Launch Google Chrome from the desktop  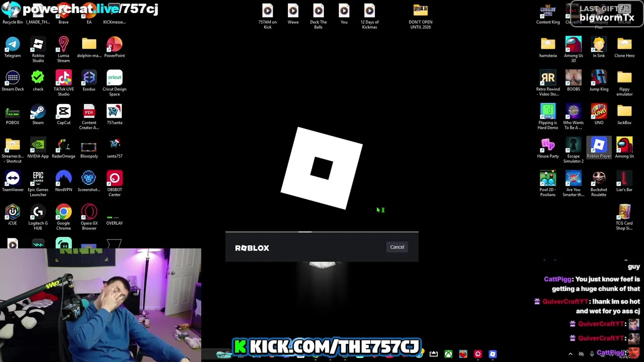coord(63,217)
